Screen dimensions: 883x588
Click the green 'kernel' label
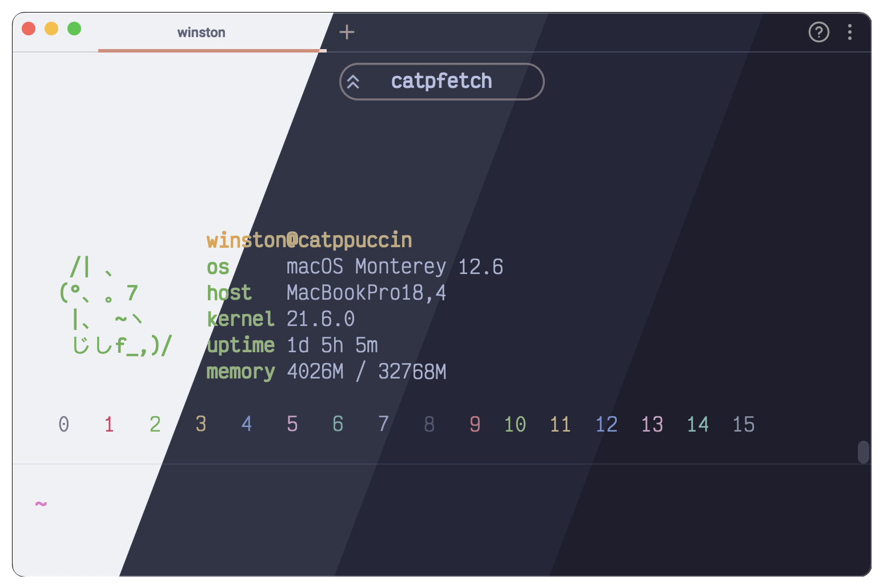pos(240,319)
